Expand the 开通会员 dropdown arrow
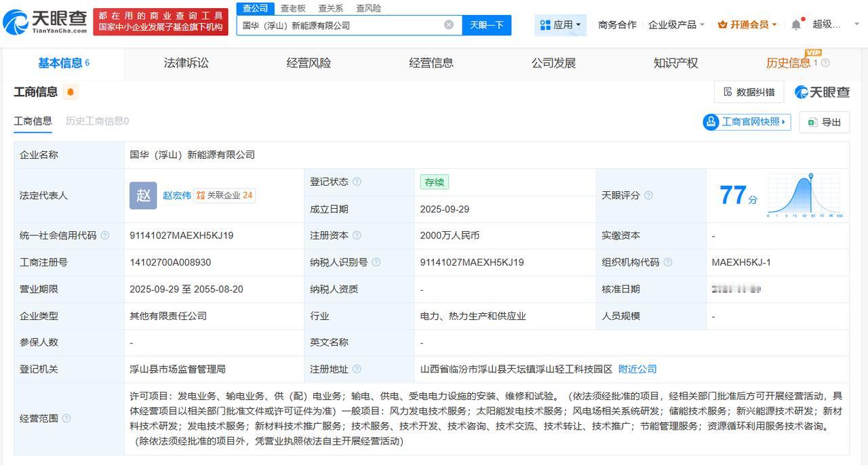 pyautogui.click(x=774, y=25)
